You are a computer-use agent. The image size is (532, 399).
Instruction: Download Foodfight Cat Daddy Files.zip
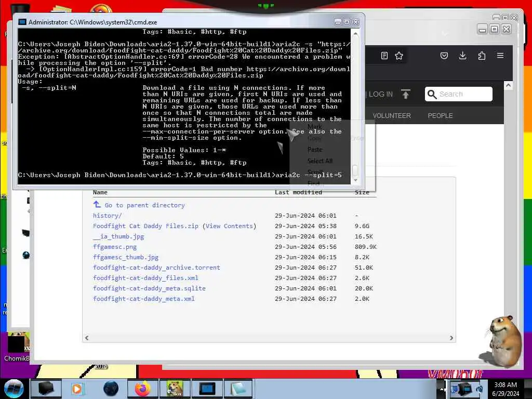click(145, 226)
